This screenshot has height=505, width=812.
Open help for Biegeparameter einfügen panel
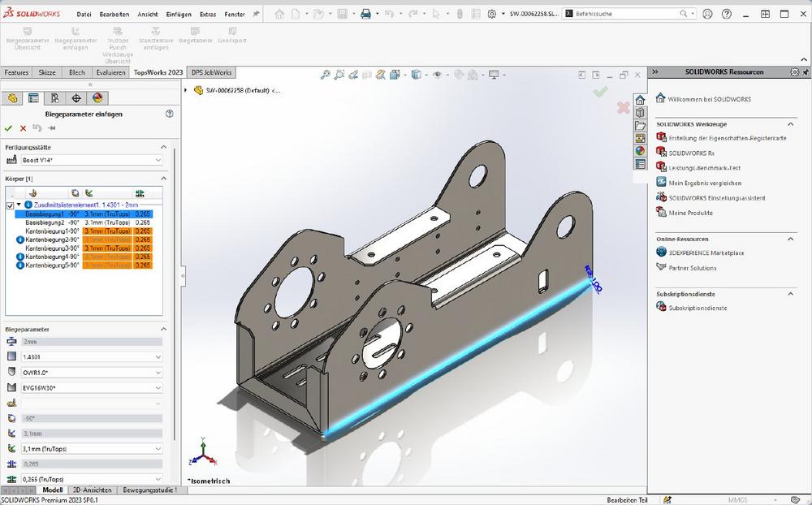tap(170, 114)
